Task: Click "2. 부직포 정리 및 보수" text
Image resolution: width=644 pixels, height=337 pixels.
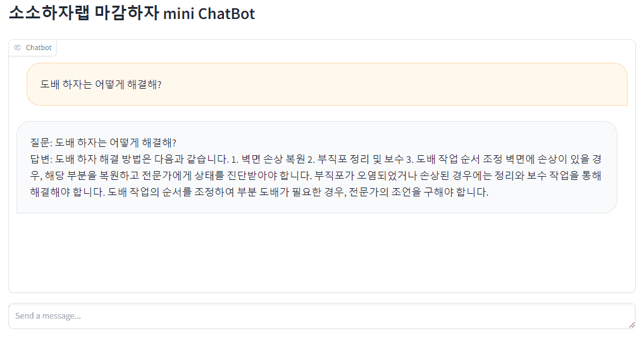Action: click(356, 159)
